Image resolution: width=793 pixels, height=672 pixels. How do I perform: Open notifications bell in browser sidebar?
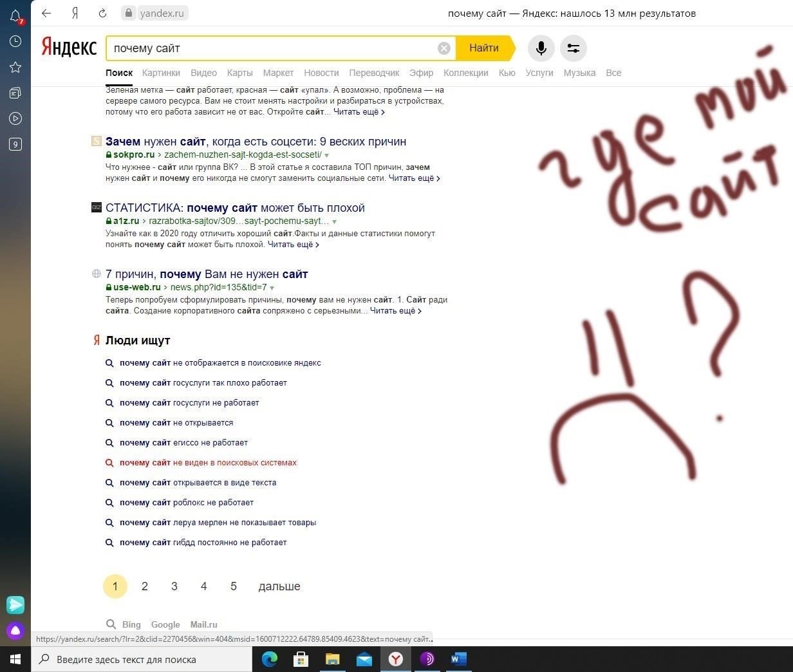coord(15,17)
